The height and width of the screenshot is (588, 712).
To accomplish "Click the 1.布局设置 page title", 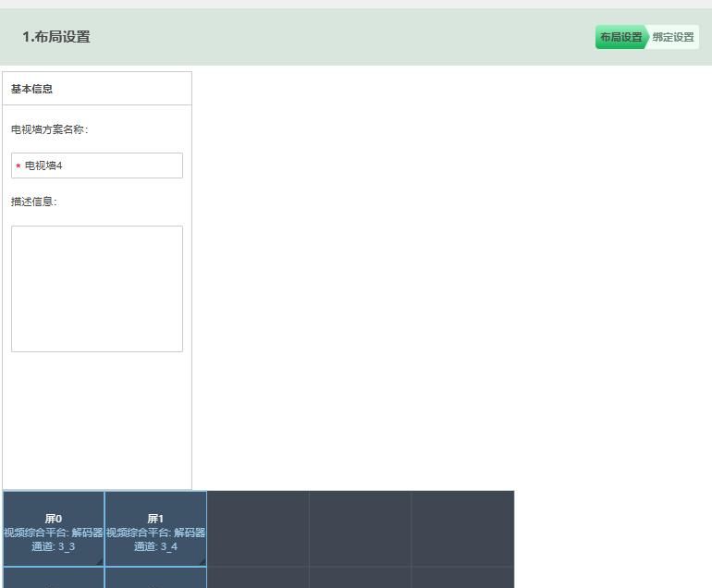I will [56, 37].
